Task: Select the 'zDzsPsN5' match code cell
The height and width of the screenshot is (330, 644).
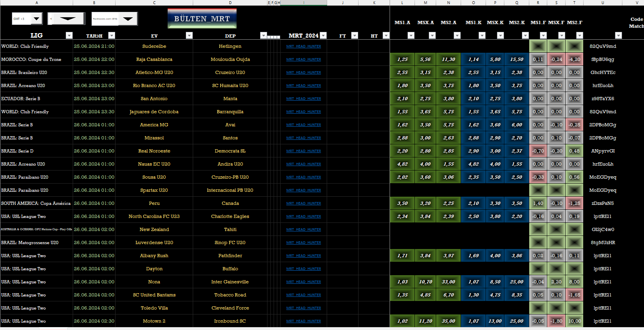Action: 603,203
